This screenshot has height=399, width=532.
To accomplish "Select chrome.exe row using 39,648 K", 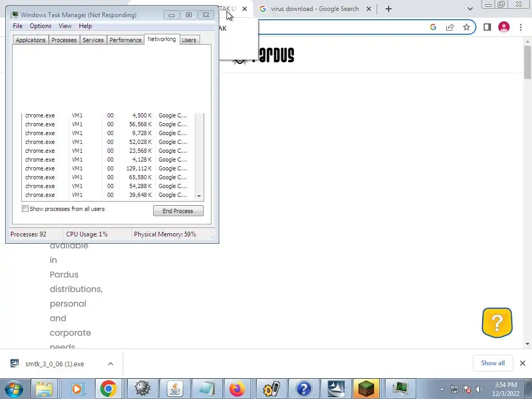I will tap(109, 195).
